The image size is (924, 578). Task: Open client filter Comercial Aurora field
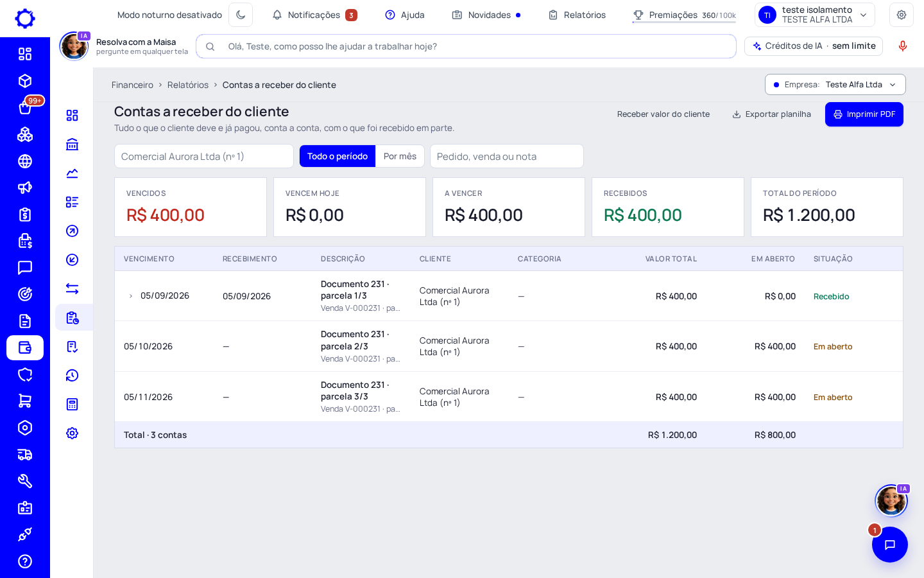(x=204, y=156)
